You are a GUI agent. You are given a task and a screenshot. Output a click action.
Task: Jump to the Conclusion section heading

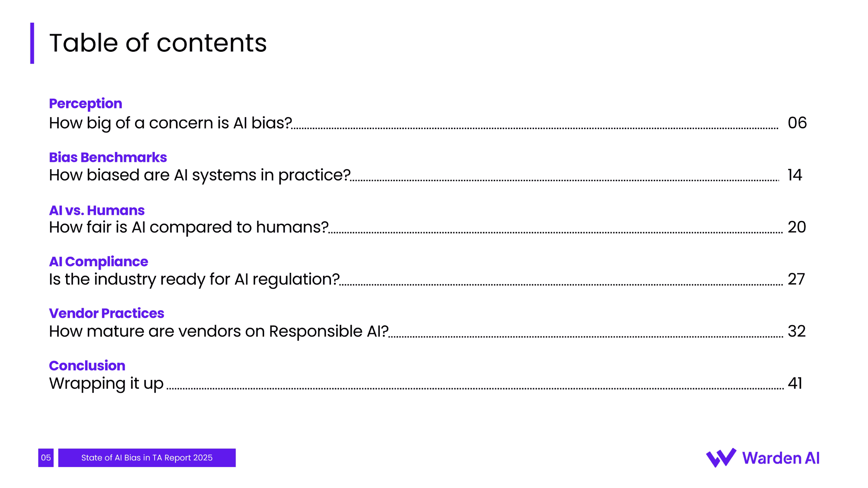[x=87, y=366]
